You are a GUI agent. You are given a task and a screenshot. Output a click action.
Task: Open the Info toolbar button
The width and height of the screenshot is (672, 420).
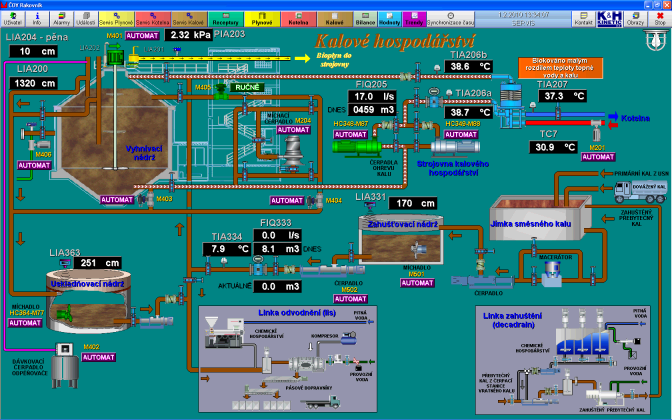point(36,18)
